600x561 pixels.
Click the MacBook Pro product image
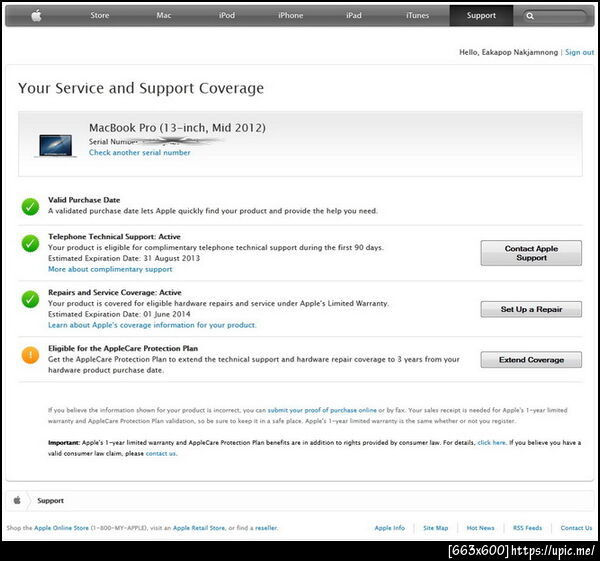tap(55, 146)
